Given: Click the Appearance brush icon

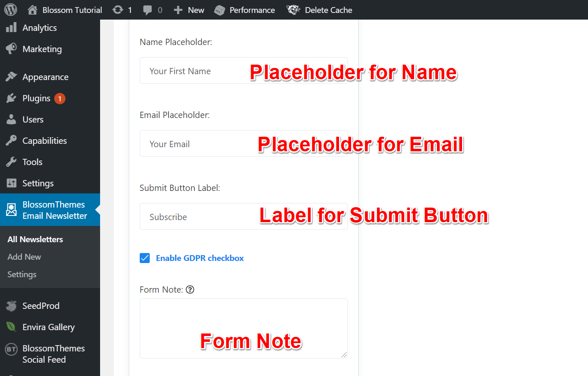Looking at the screenshot, I should coord(11,77).
